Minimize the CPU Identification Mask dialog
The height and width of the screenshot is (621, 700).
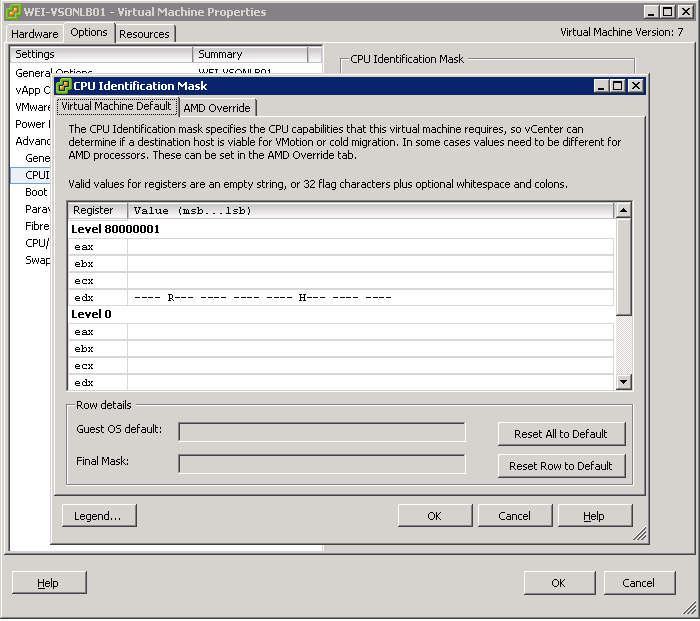coord(601,85)
